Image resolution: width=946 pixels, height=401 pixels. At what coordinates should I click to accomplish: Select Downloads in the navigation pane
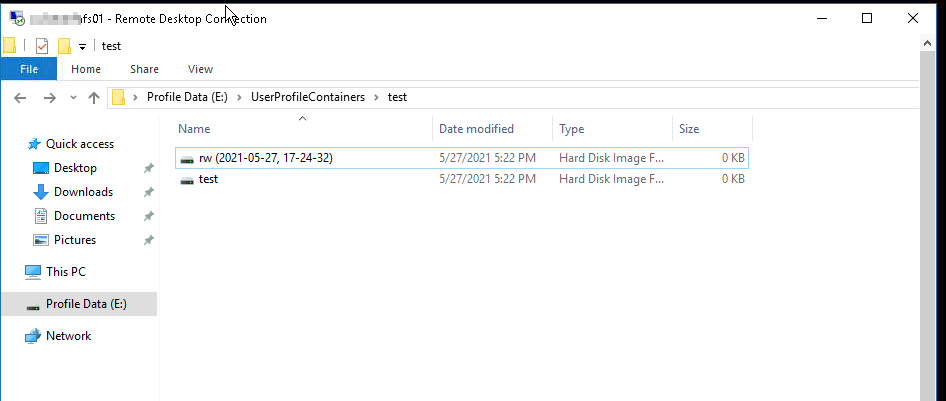83,192
